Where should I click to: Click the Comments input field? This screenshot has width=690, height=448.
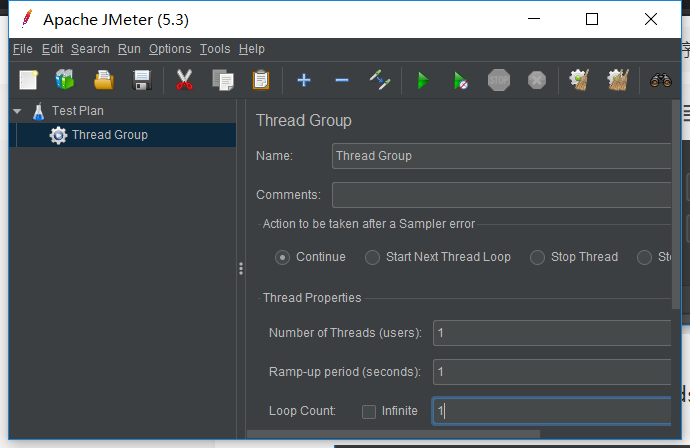[x=501, y=195]
